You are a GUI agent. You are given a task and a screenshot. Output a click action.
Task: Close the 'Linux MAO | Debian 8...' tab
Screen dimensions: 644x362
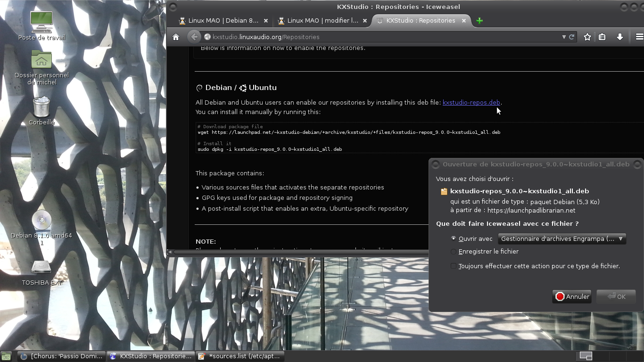tap(266, 21)
